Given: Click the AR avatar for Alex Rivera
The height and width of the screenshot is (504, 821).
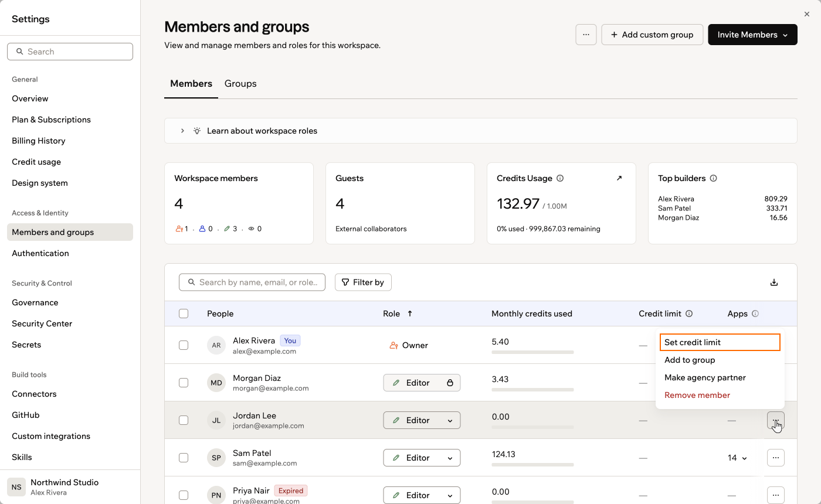Looking at the screenshot, I should 216,345.
